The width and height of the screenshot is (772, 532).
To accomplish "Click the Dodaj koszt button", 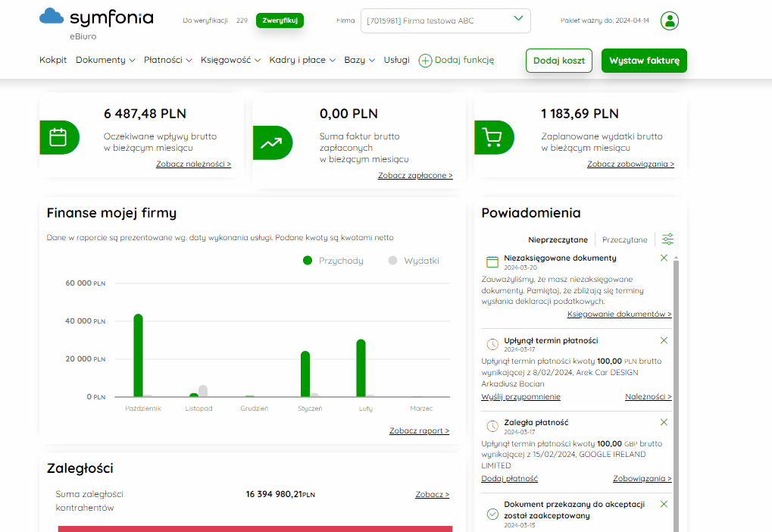I will (x=559, y=61).
